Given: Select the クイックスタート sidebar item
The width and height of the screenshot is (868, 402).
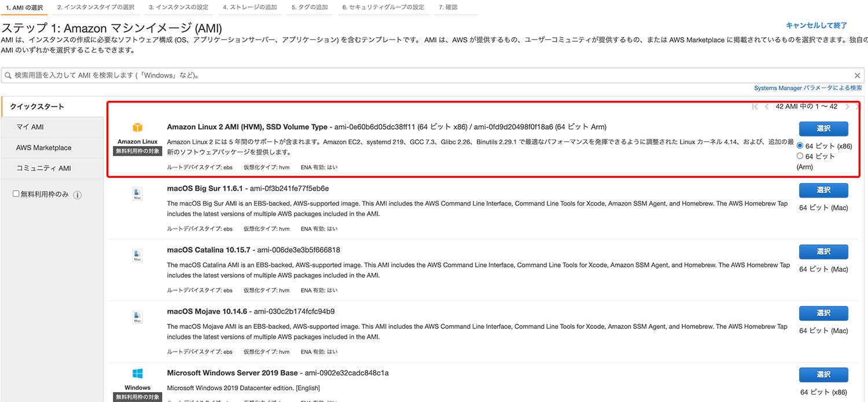Looking at the screenshot, I should pyautogui.click(x=54, y=107).
